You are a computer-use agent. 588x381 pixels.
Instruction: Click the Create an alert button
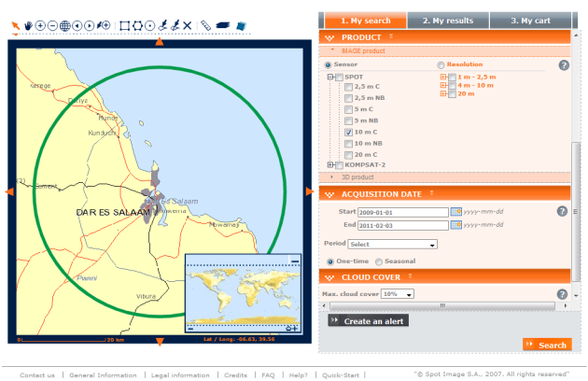pos(369,321)
